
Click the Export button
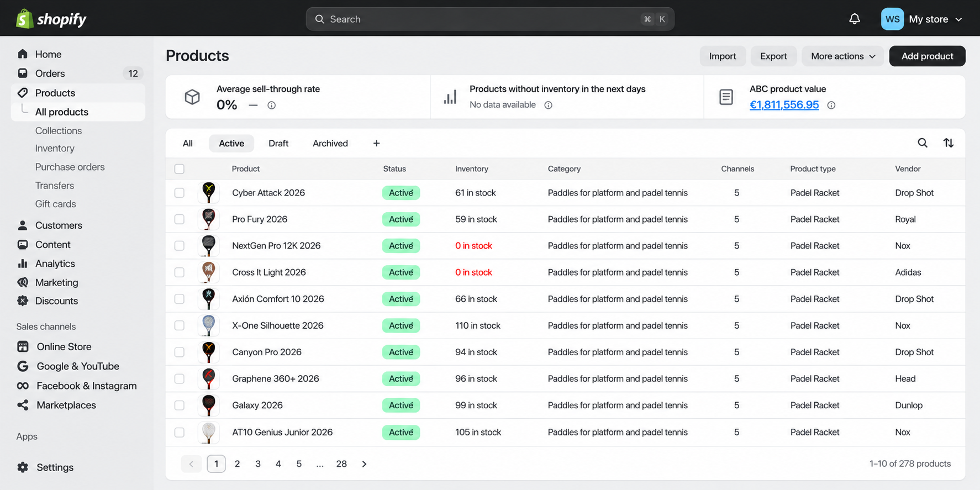773,56
